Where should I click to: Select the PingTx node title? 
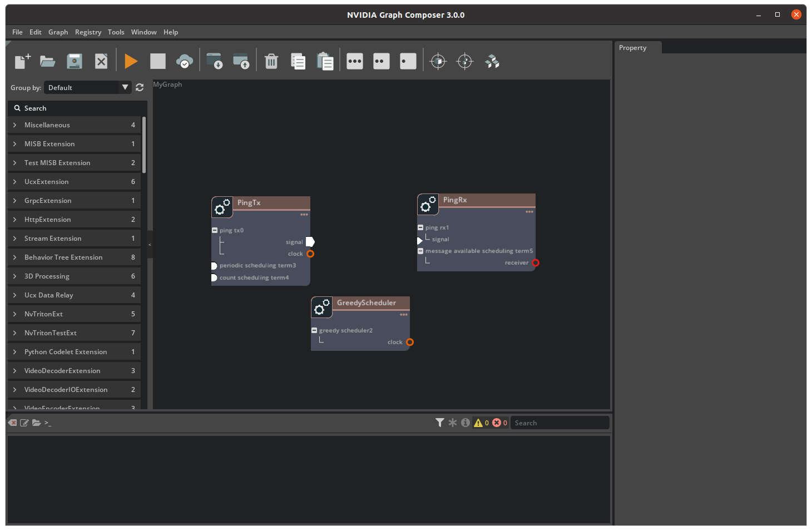point(249,203)
